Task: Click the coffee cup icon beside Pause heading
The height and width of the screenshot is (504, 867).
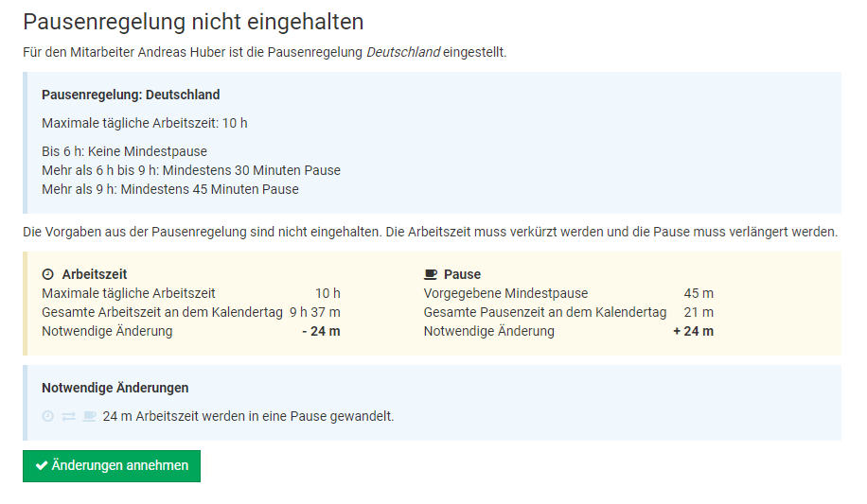Action: click(431, 274)
